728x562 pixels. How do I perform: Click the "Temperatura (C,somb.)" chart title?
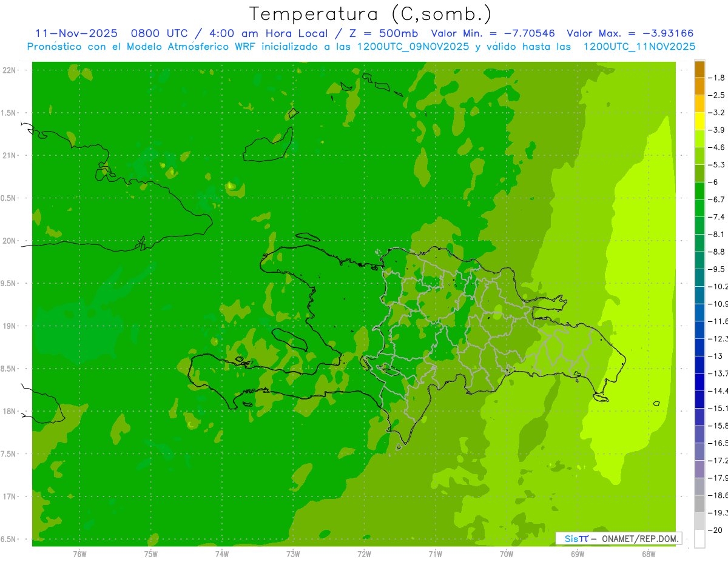pyautogui.click(x=371, y=14)
